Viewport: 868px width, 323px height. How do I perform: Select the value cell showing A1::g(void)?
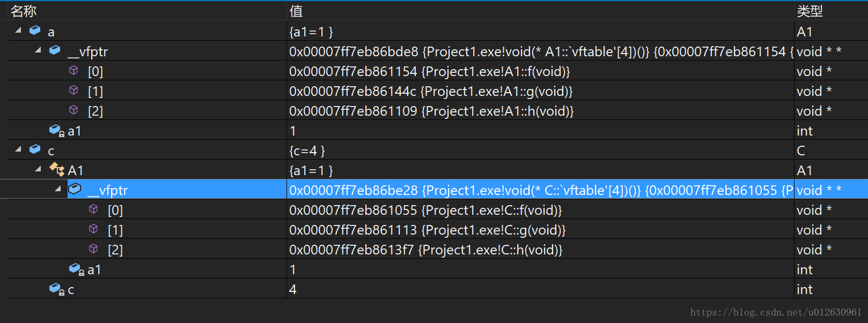(540, 91)
